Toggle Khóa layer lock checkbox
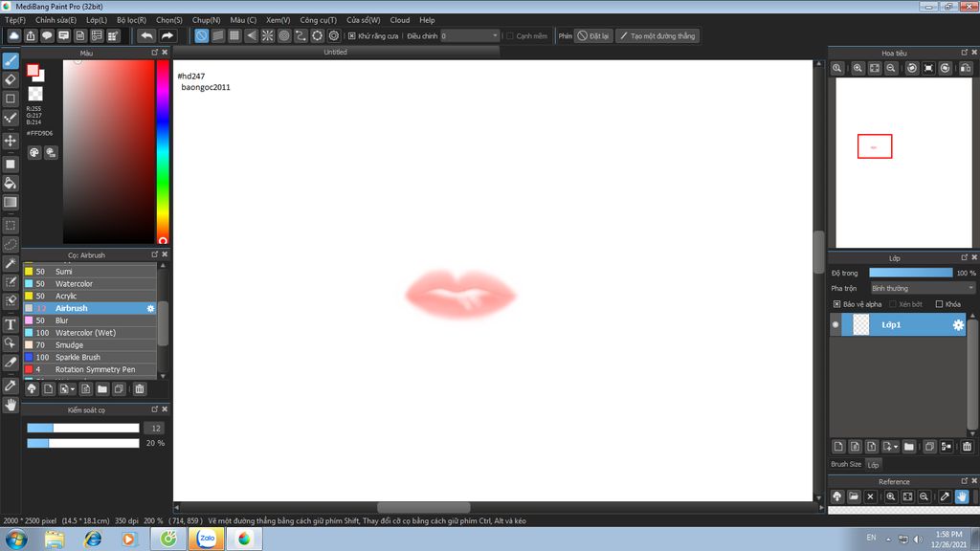980x551 pixels. point(939,304)
